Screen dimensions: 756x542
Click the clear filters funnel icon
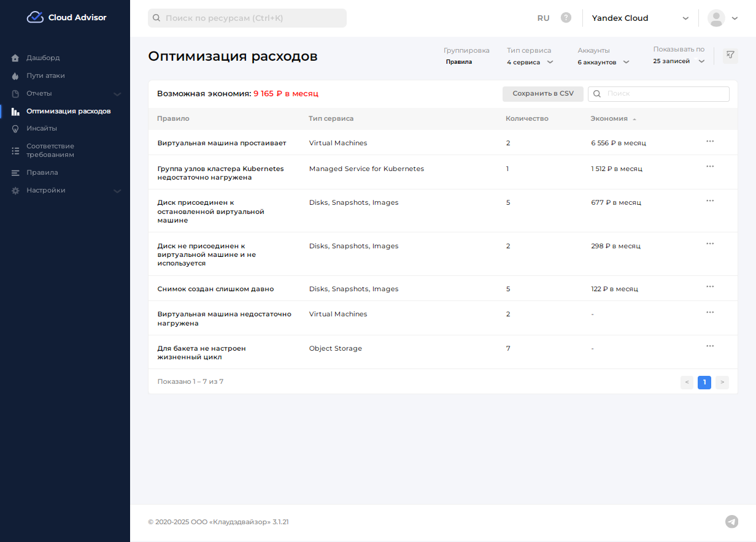click(730, 55)
